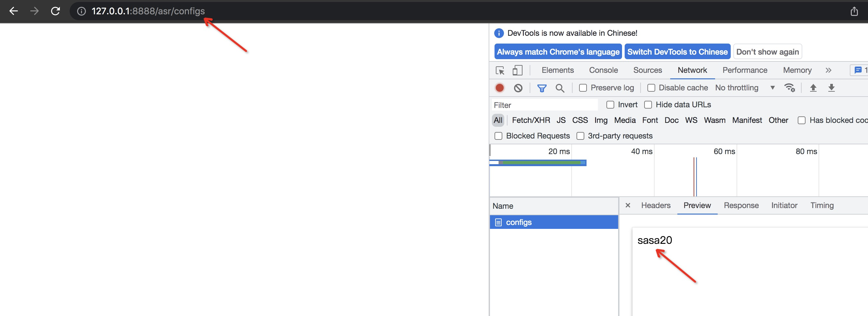
Task: Toggle the device toolbar icon
Action: click(517, 70)
